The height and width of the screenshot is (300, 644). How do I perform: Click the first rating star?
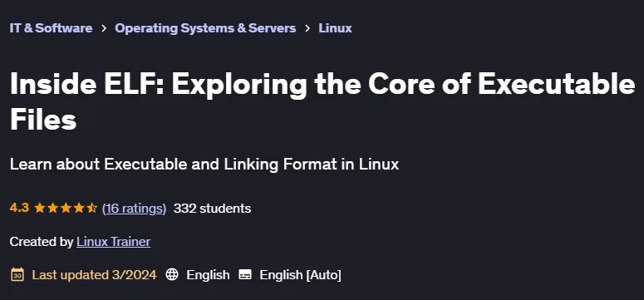pyautogui.click(x=40, y=208)
